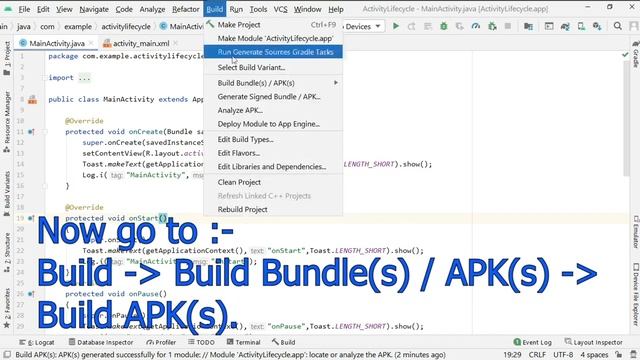Click Run Generate Sources Gradle Tasks
This screenshot has height=360, width=640.
[273, 52]
